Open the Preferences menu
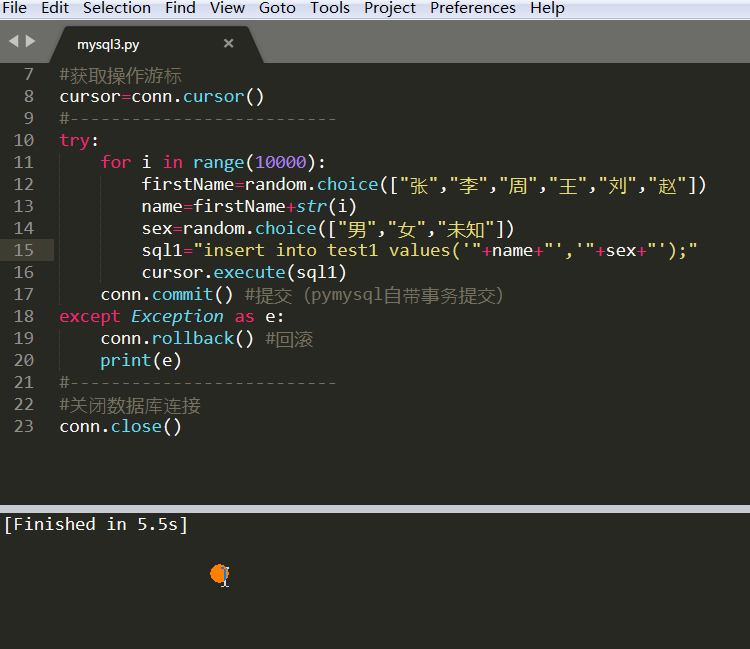This screenshot has width=750, height=649. (x=473, y=8)
